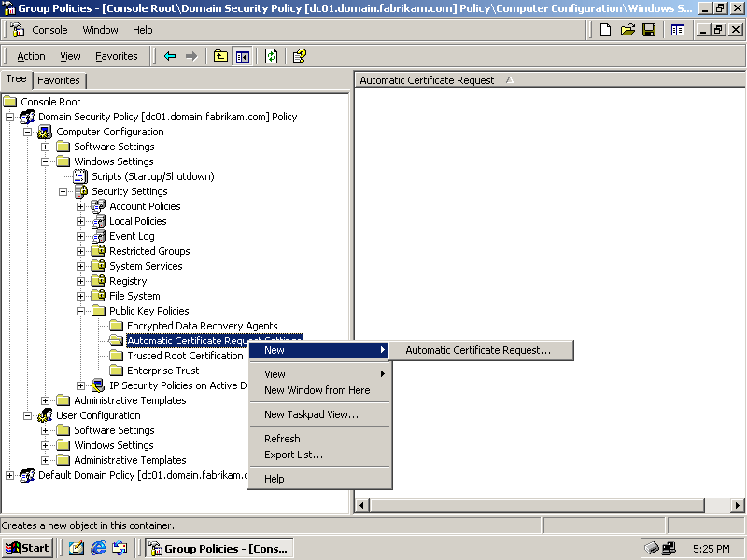Viewport: 747px width, 560px height.
Task: Collapse the Security Settings tree node
Action: tap(63, 191)
